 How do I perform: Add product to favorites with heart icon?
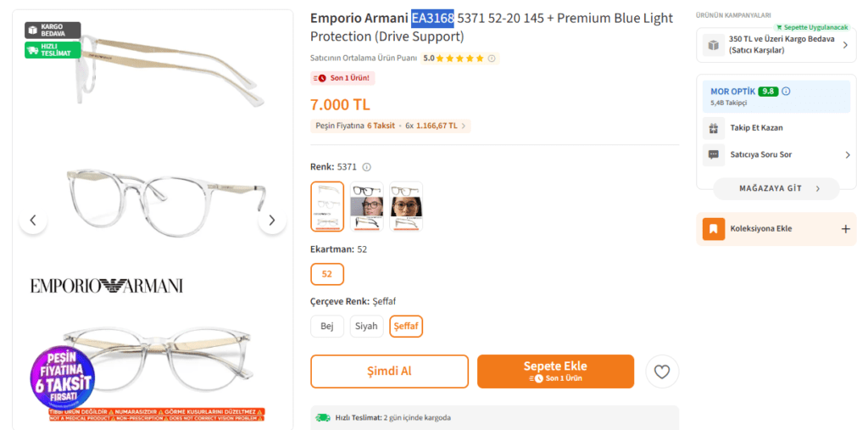(662, 371)
